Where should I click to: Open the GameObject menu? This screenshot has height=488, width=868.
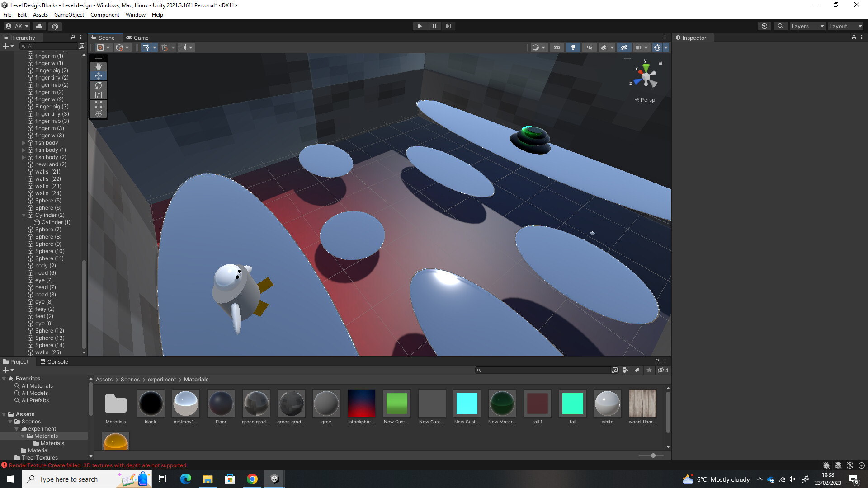[69, 15]
